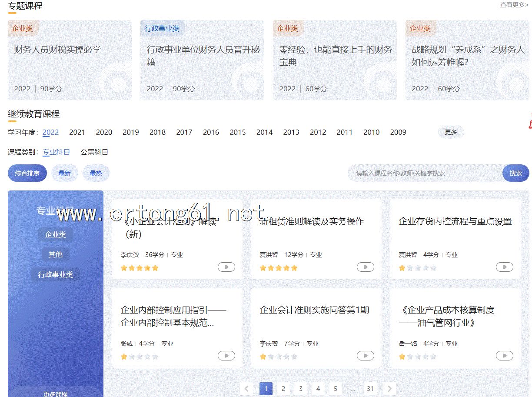Play the 李庆贺 36学分 course video icon
This screenshot has width=532, height=397.
point(226,267)
